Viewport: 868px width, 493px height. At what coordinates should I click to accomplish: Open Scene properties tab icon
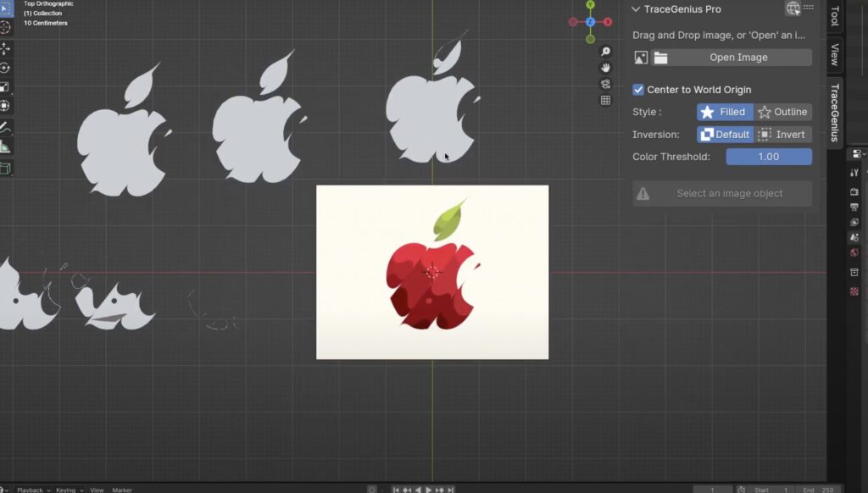[854, 237]
